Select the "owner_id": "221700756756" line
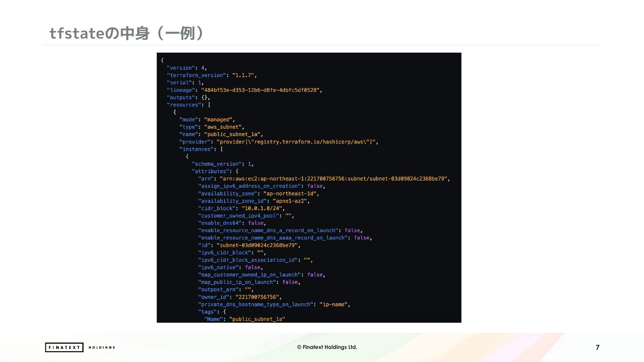 click(240, 297)
